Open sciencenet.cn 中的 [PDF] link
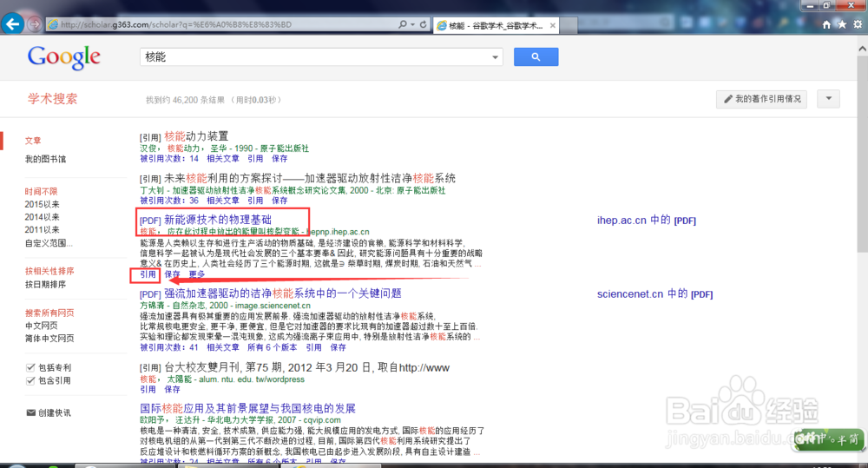Screen dimensions: 868x468 tap(654, 294)
